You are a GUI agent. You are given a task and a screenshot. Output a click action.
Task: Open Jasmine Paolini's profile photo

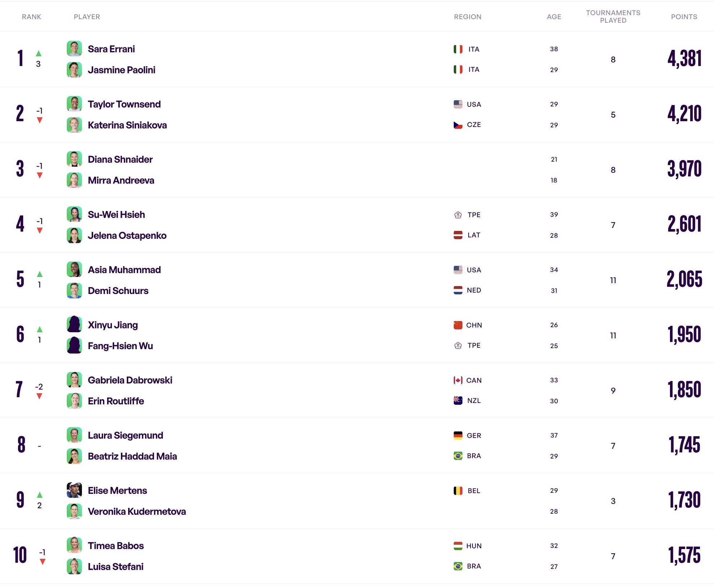coord(74,69)
